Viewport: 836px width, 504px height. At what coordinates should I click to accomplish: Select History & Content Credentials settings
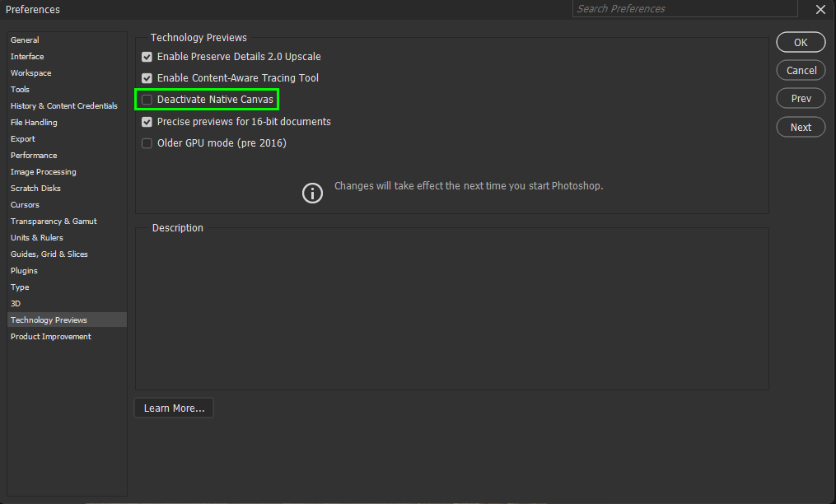tap(63, 105)
